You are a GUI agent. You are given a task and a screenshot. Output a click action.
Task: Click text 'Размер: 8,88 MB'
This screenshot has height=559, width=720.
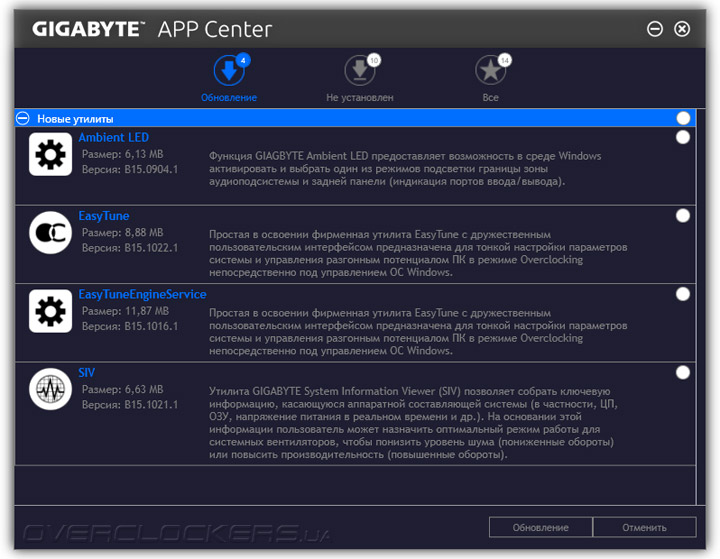(x=123, y=233)
